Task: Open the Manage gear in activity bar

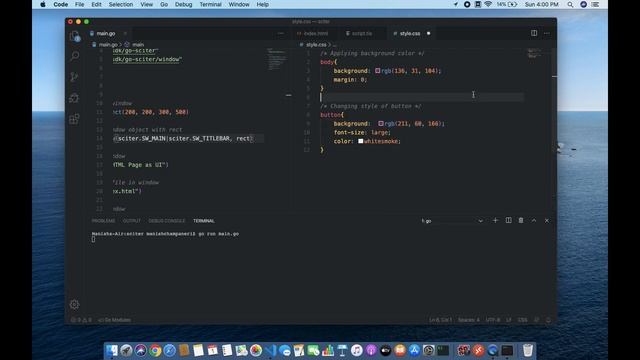Action: (74, 304)
